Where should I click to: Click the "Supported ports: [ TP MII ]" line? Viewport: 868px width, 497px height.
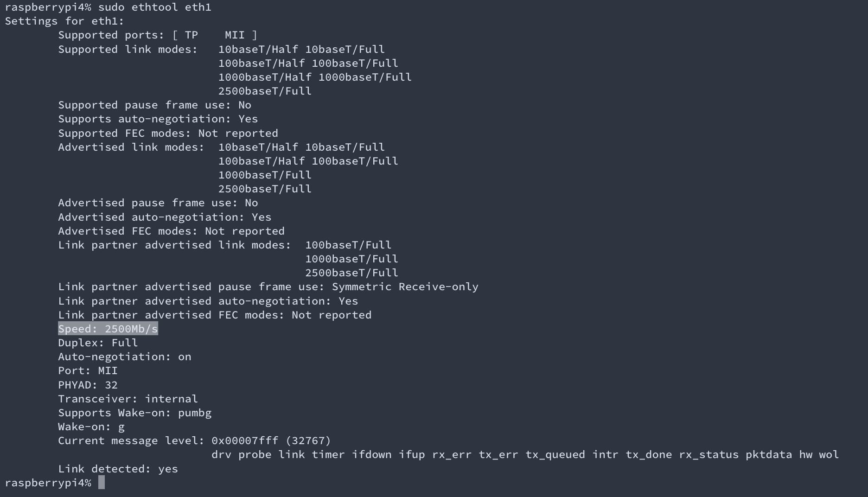(x=157, y=35)
